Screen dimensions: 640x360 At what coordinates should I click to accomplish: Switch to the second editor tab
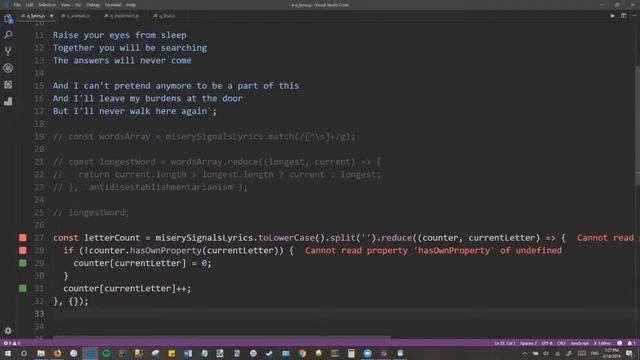pos(78,16)
